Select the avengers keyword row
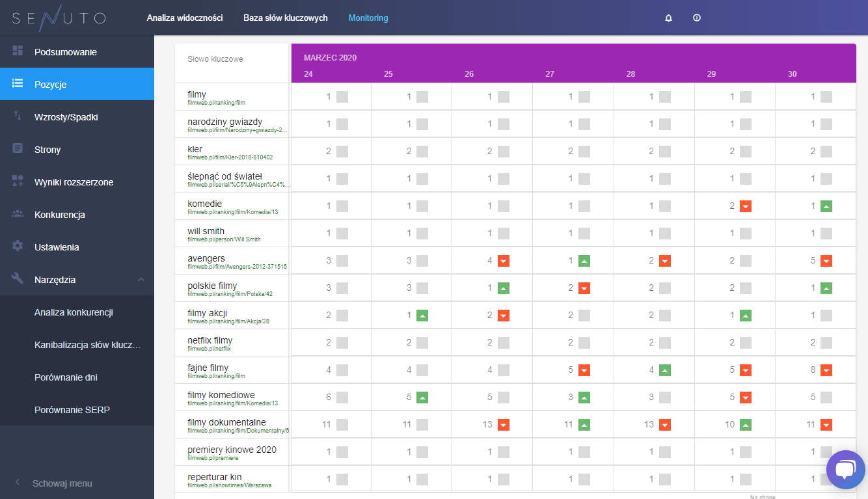 click(x=206, y=259)
